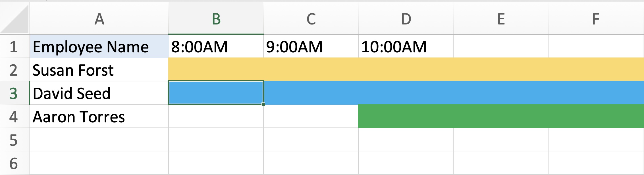Click the fill handle of selected cell B3
This screenshot has width=644, height=175.
pyautogui.click(x=263, y=104)
